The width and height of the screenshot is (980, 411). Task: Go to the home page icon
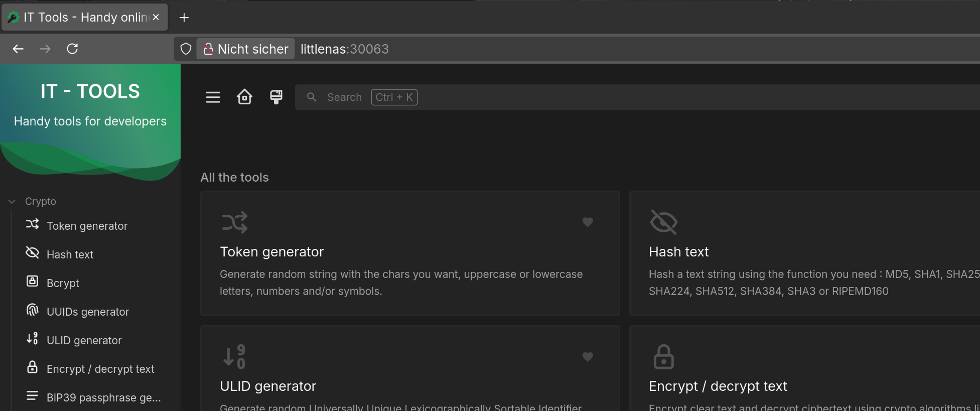pos(244,97)
